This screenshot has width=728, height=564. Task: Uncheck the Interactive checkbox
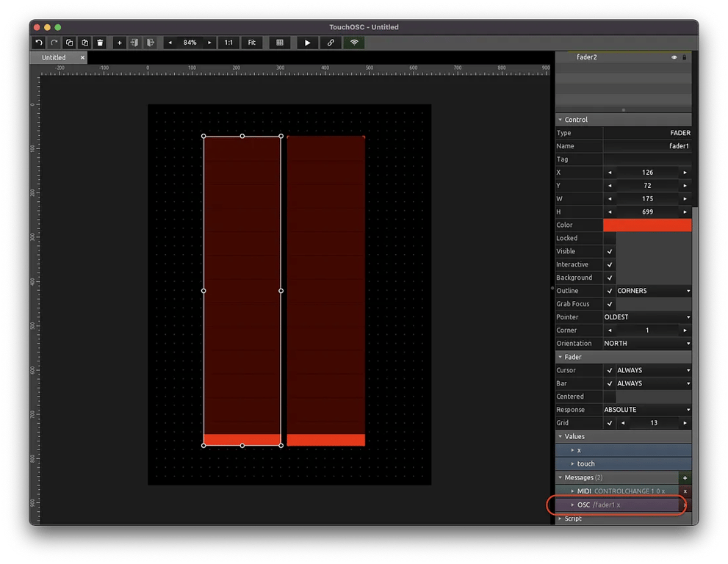(610, 264)
